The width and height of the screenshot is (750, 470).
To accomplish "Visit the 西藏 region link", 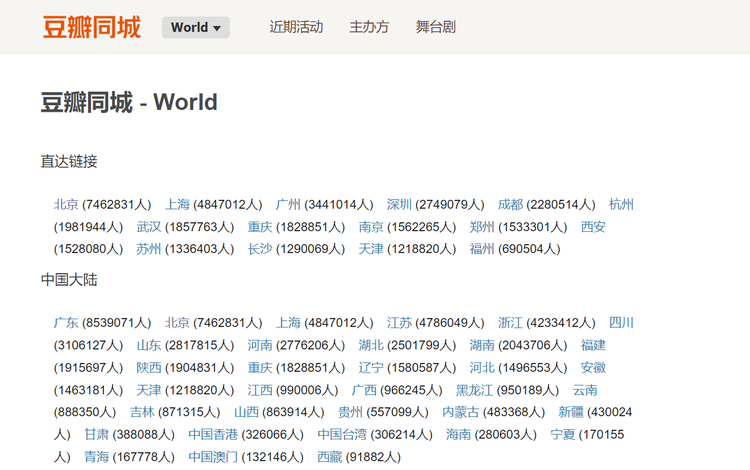I will point(330,457).
